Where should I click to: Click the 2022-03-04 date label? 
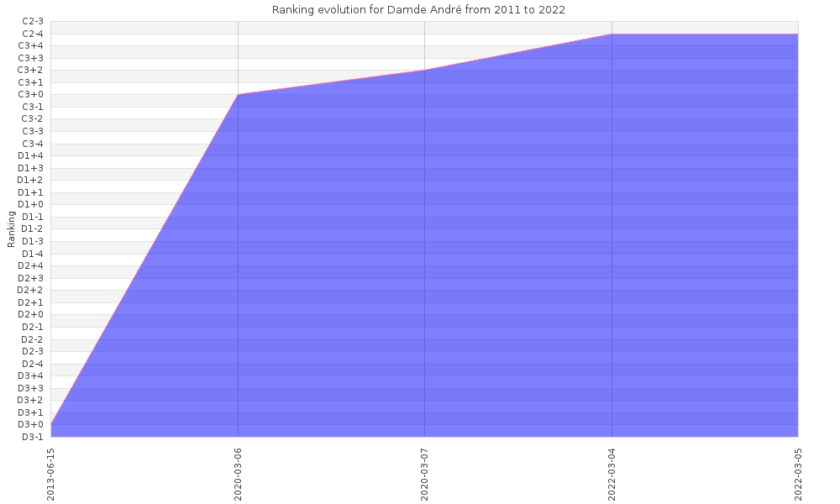coord(612,472)
